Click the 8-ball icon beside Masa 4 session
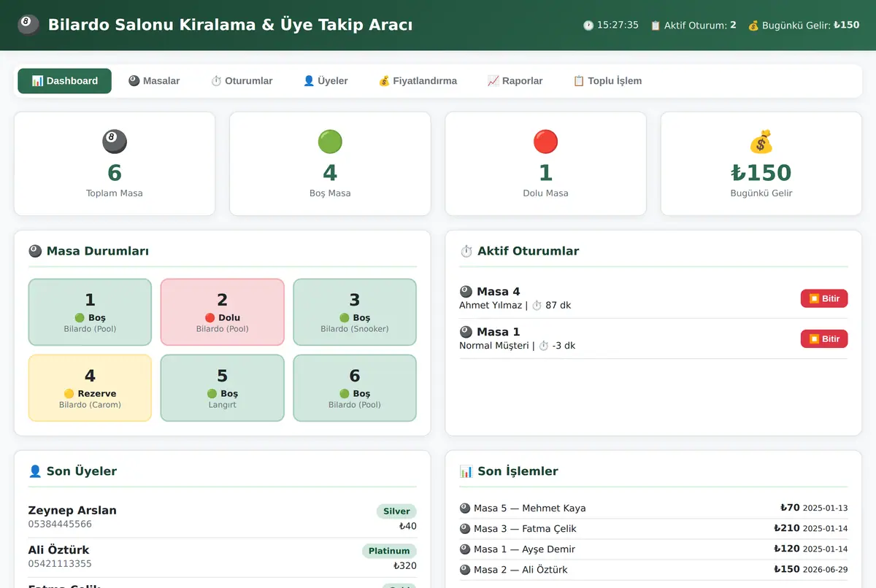This screenshot has width=876, height=588. tap(466, 292)
